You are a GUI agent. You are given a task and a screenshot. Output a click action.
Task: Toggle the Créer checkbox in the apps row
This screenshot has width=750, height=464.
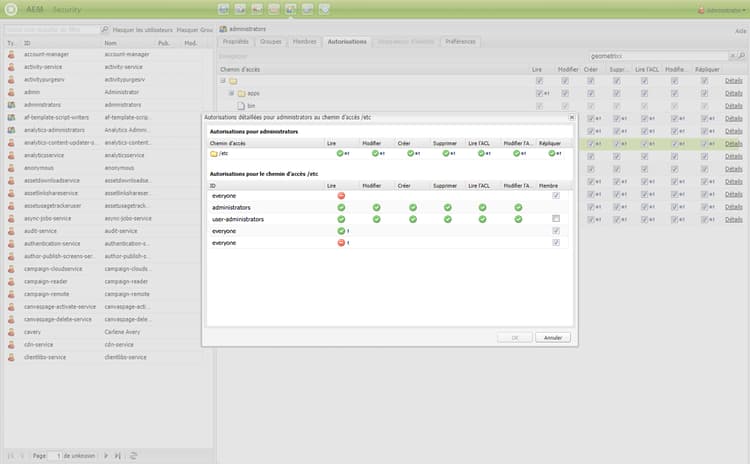click(x=591, y=93)
